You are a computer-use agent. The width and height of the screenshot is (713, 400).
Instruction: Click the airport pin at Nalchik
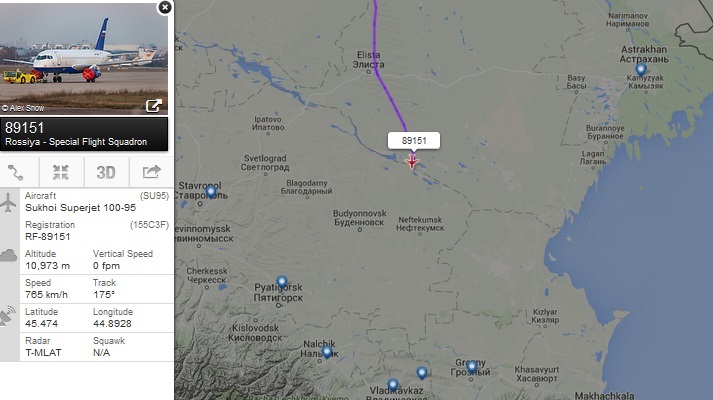click(x=327, y=352)
